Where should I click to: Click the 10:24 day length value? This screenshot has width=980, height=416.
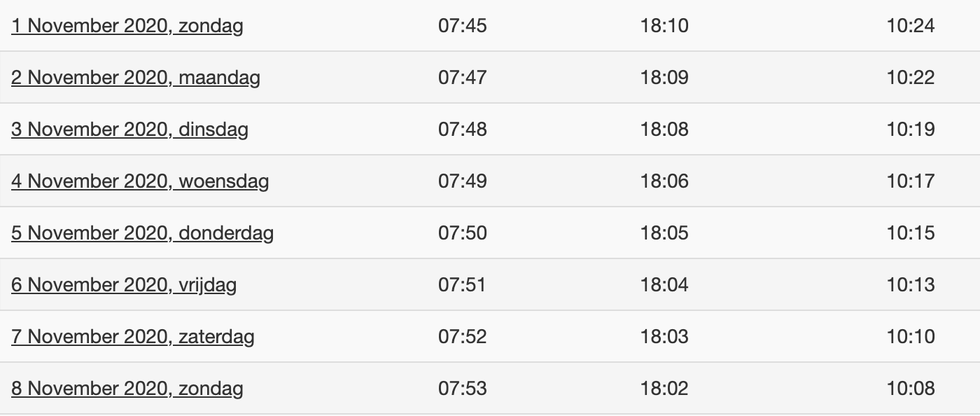(911, 26)
